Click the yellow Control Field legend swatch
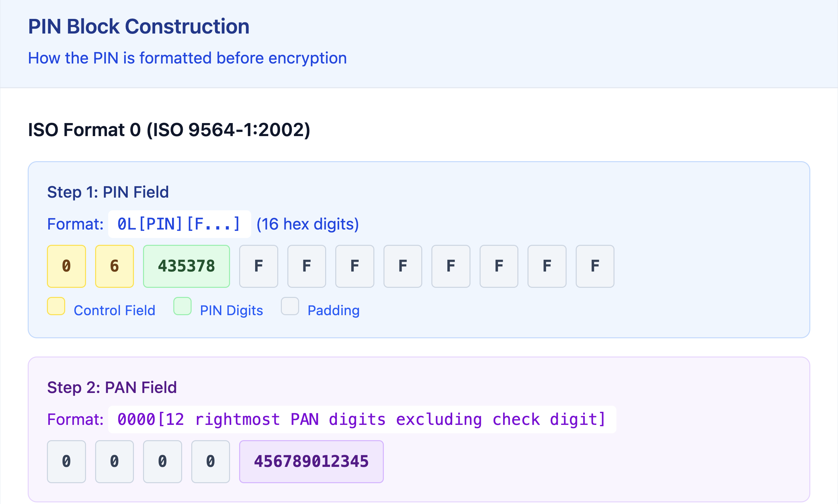 point(56,306)
